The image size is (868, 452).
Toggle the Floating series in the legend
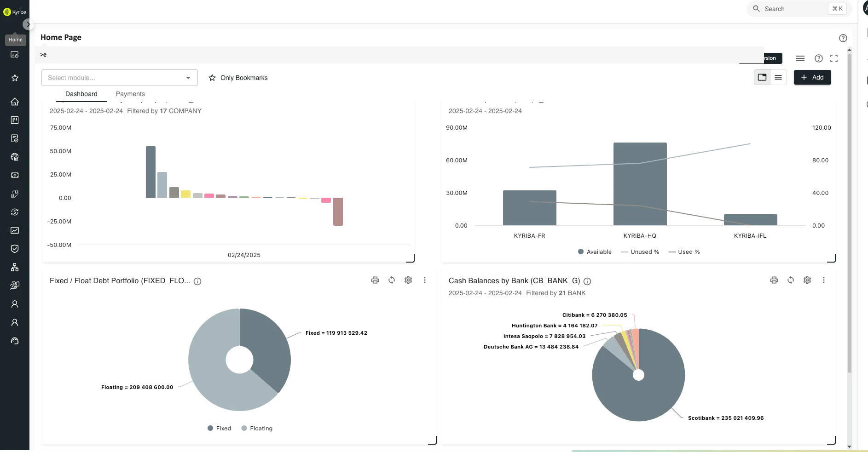coord(257,428)
